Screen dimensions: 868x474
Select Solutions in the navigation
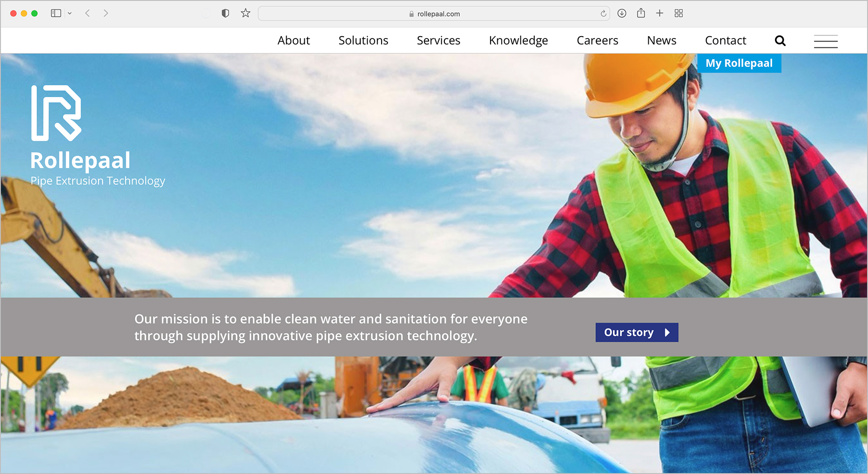(363, 41)
